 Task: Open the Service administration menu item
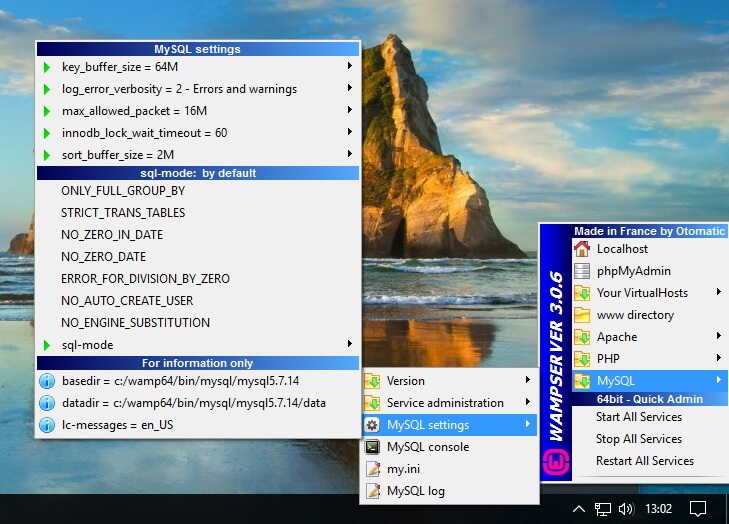coord(445,403)
